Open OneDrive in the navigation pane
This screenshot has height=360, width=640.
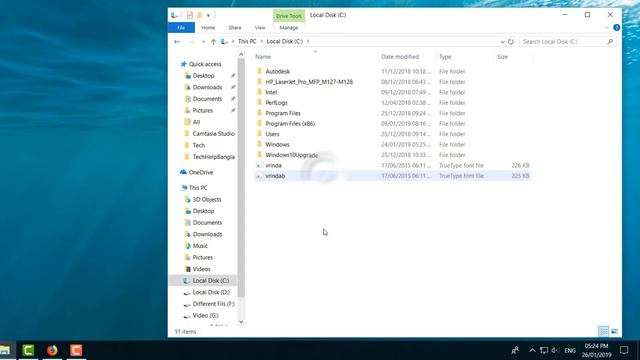pyautogui.click(x=200, y=172)
